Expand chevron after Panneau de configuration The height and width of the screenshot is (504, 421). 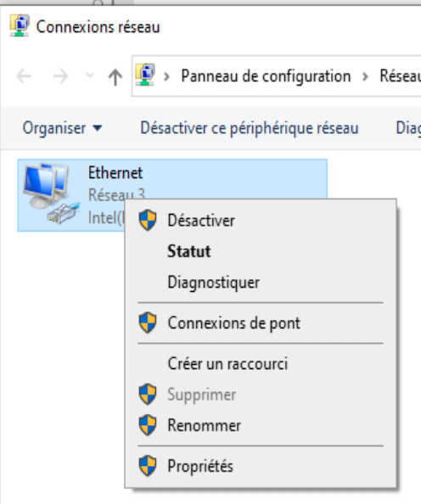click(365, 76)
